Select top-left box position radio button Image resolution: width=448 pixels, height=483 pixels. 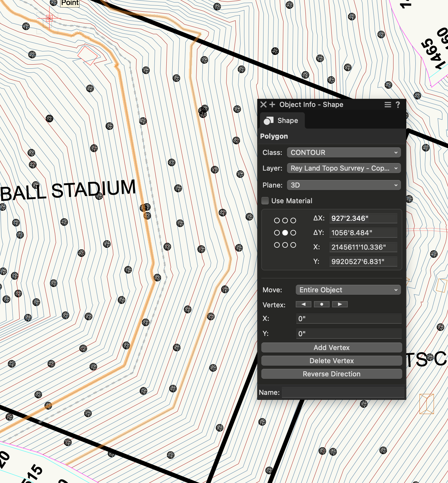click(x=277, y=220)
